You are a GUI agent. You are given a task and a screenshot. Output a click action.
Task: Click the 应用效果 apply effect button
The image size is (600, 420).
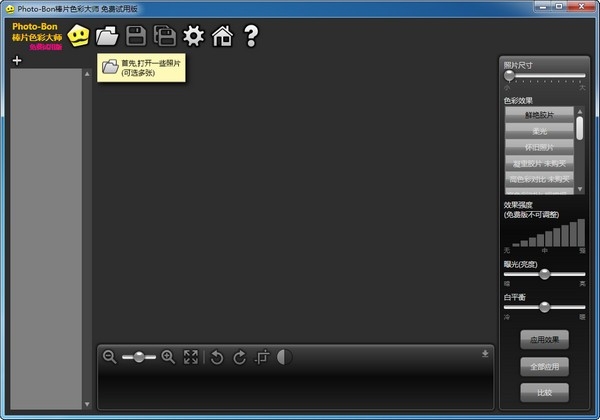(544, 339)
